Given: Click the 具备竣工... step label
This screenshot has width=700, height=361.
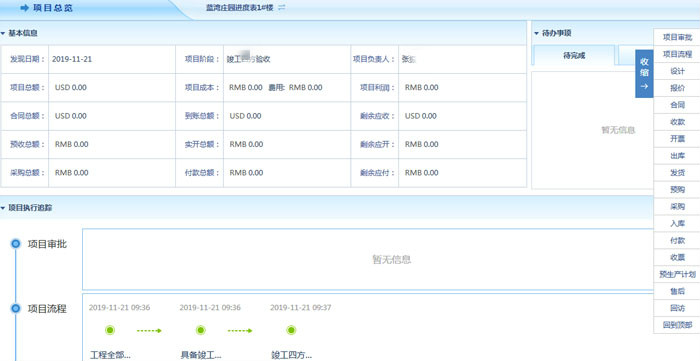Looking at the screenshot, I should coord(201,356).
